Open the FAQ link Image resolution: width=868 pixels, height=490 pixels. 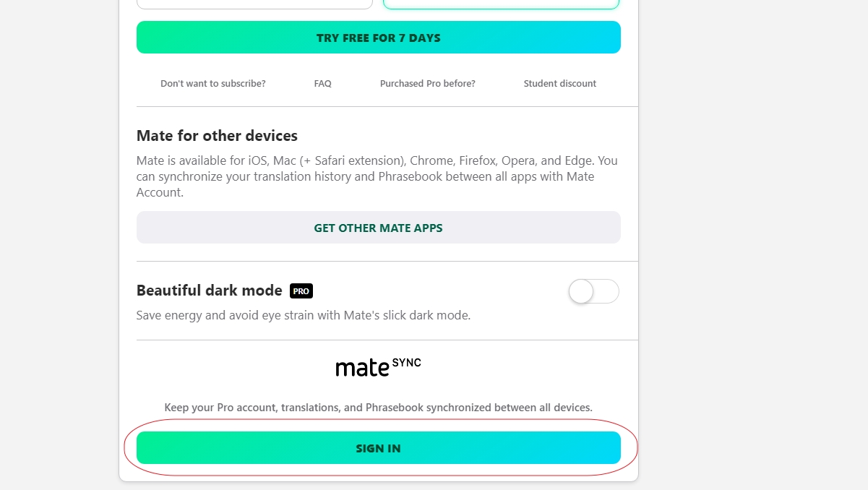pyautogui.click(x=322, y=84)
